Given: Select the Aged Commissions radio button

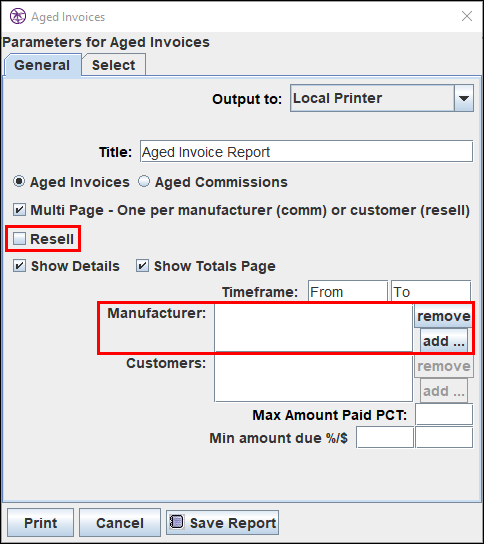Looking at the screenshot, I should point(144,181).
